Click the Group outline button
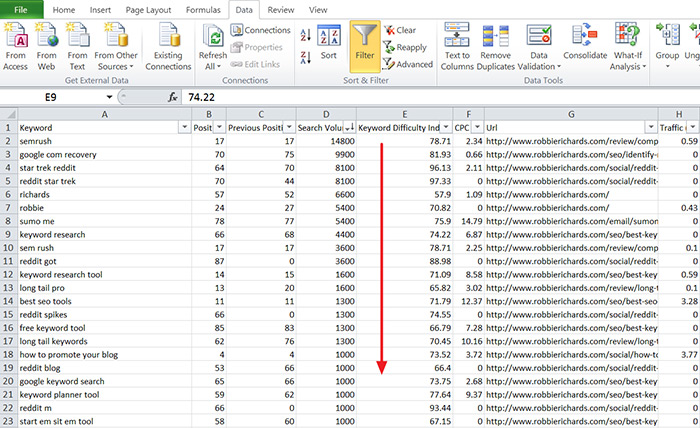The height and width of the screenshot is (428, 700). [x=667, y=47]
